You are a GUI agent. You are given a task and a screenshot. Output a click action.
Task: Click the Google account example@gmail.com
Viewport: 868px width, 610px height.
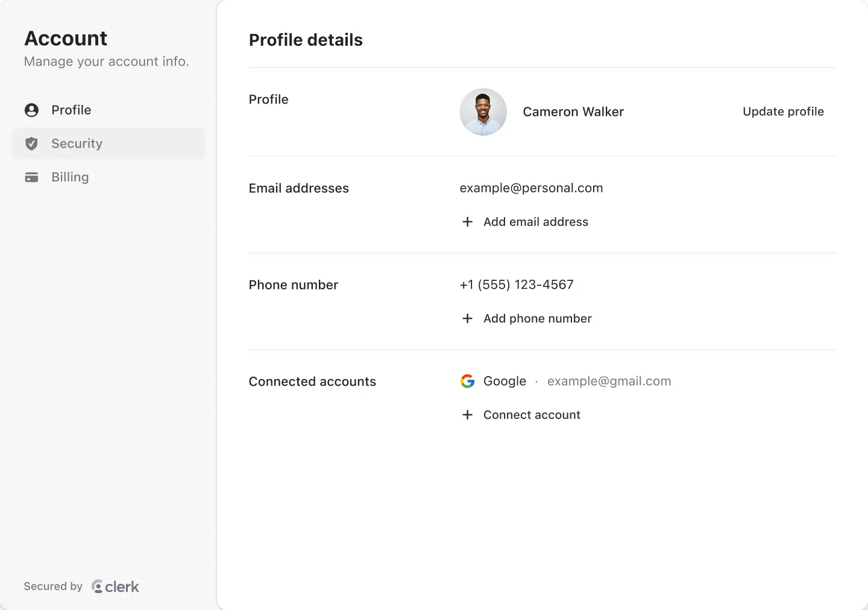609,381
